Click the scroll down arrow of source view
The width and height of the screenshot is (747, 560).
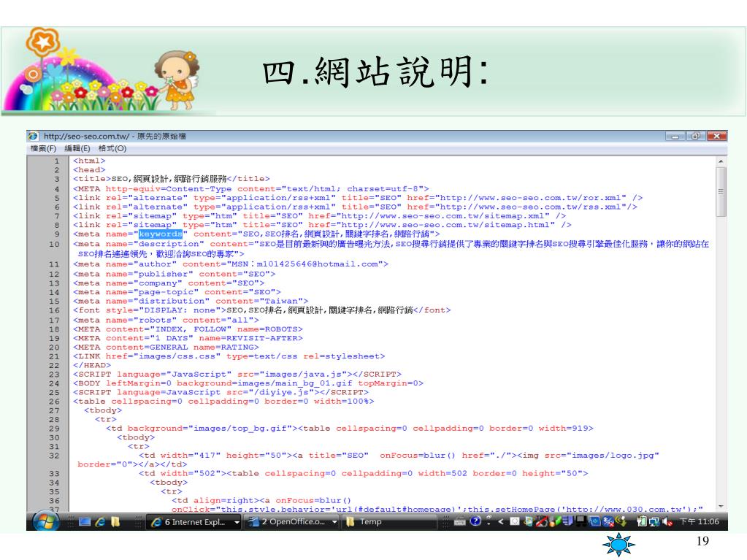[x=721, y=506]
